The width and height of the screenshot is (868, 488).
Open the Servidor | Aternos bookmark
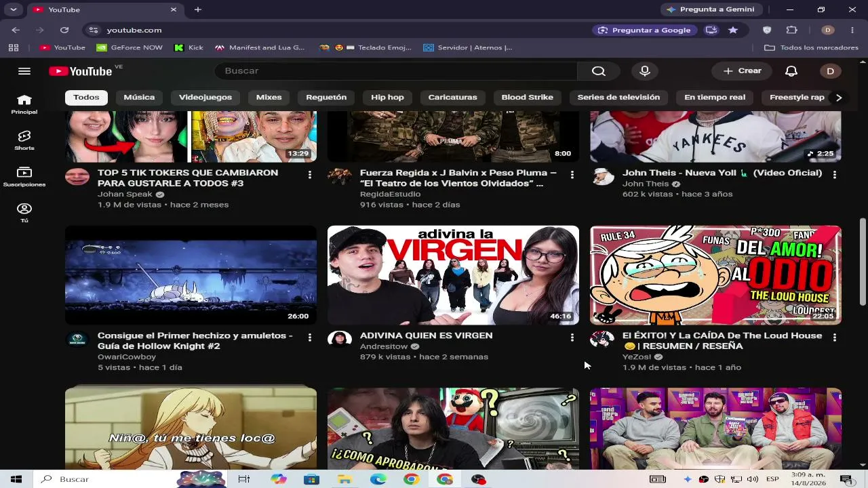pos(467,47)
